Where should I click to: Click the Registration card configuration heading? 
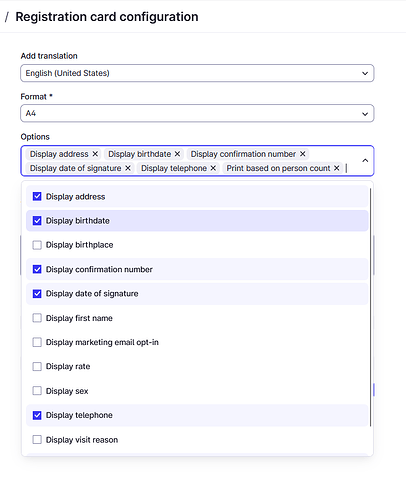coord(107,17)
